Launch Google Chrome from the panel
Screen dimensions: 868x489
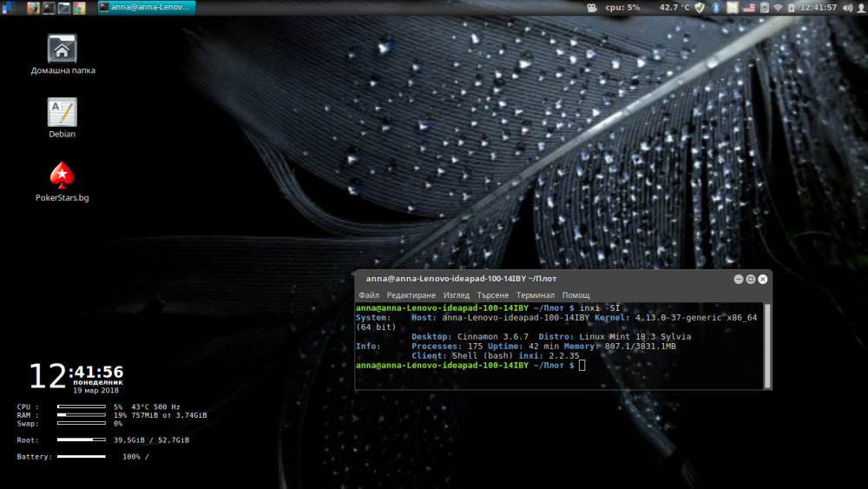point(80,8)
